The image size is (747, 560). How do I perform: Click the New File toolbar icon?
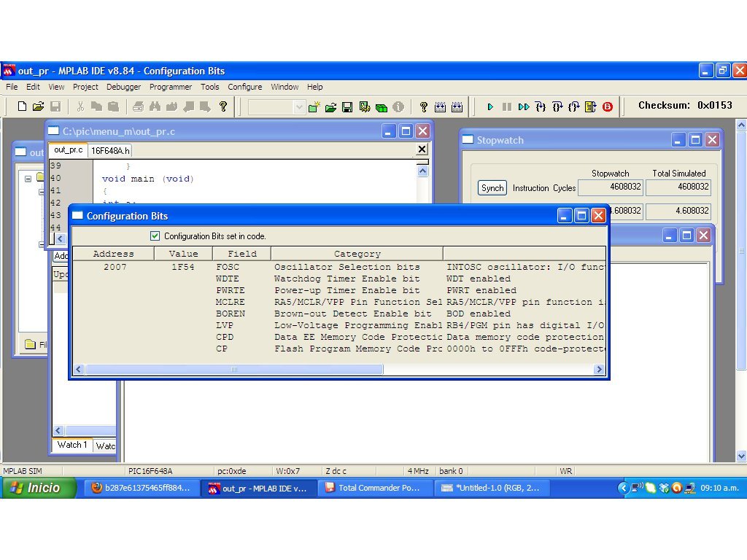click(x=21, y=106)
